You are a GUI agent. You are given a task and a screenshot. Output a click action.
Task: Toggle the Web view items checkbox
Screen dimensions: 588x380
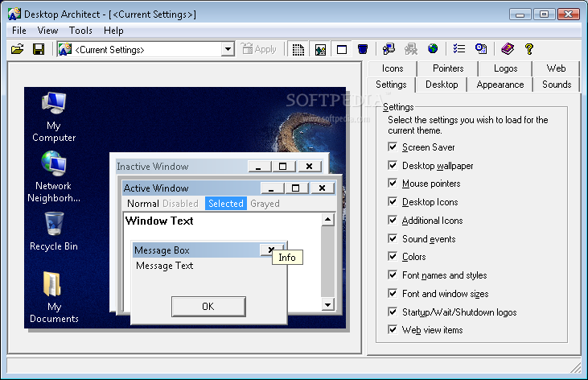click(x=393, y=330)
